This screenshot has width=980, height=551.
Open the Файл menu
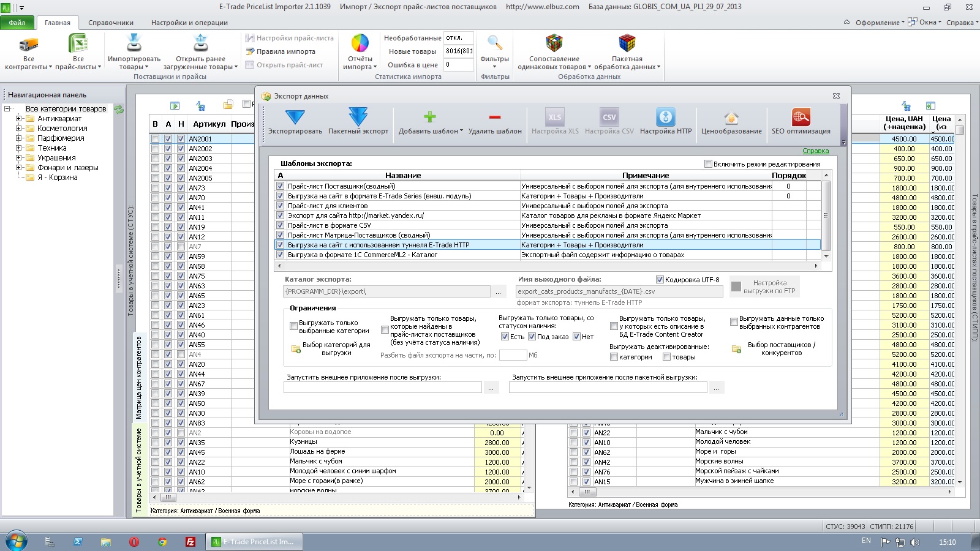coord(17,23)
